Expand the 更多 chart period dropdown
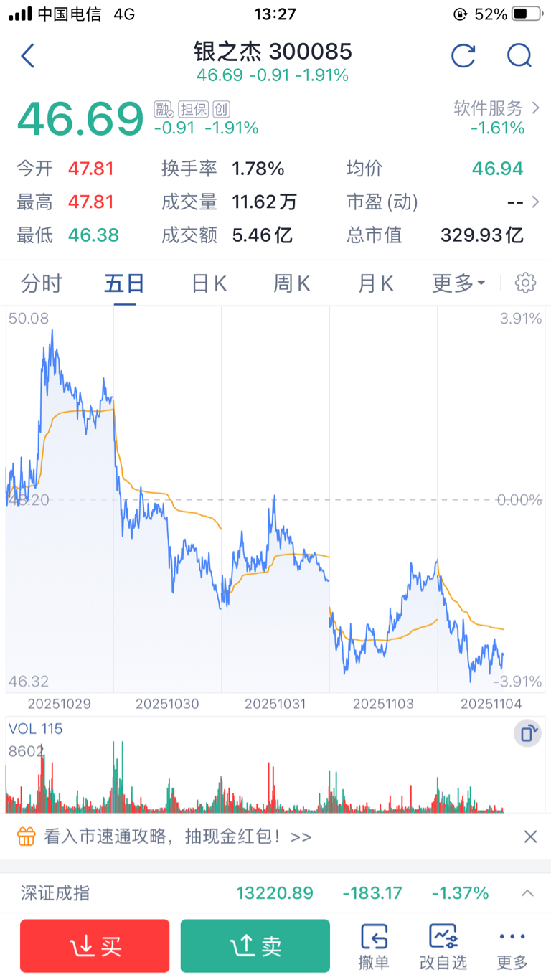The height and width of the screenshot is (980, 551). coord(459,283)
